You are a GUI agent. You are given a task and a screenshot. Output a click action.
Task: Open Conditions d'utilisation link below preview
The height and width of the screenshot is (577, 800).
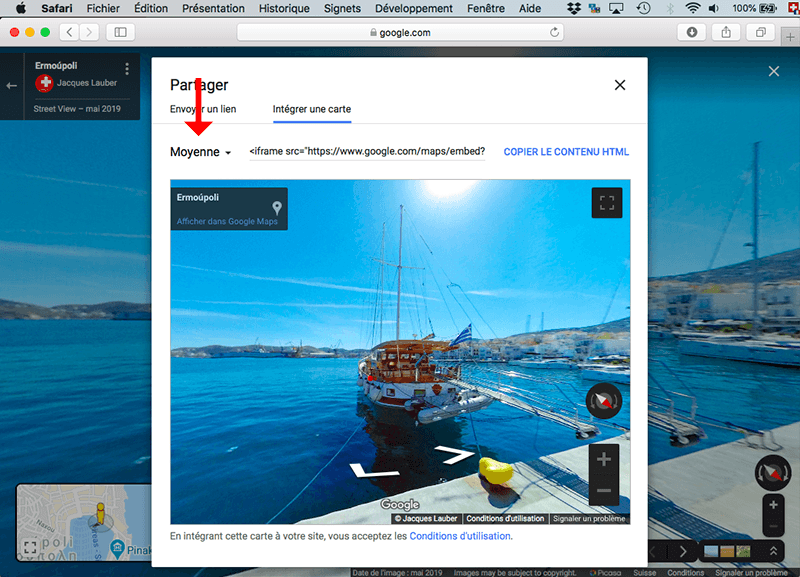[x=460, y=536]
